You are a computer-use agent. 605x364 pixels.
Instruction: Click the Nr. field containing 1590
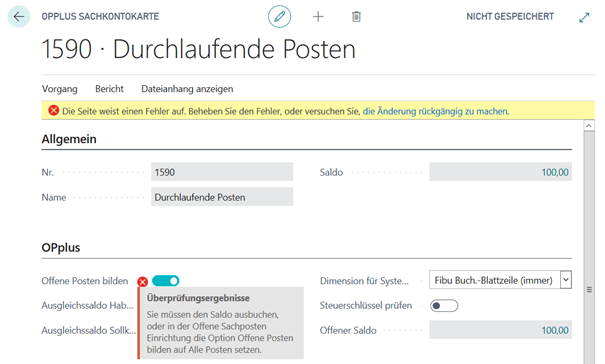(222, 172)
